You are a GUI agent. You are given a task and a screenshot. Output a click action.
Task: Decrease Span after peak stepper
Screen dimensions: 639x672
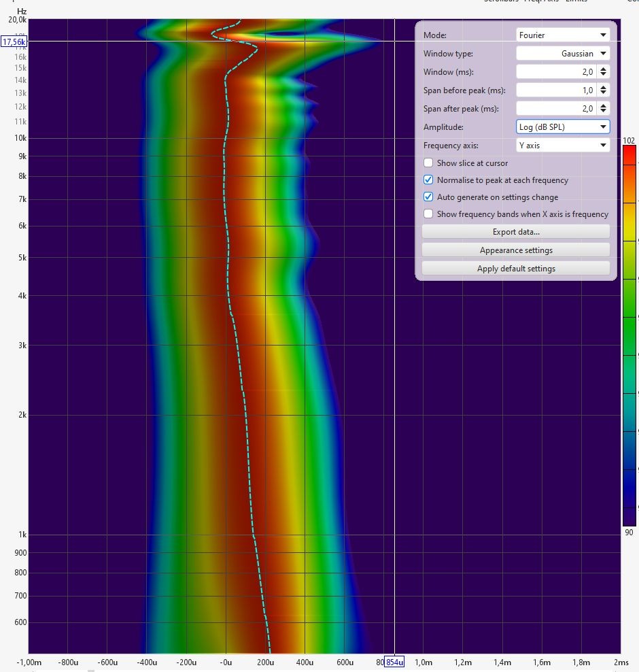(x=603, y=112)
